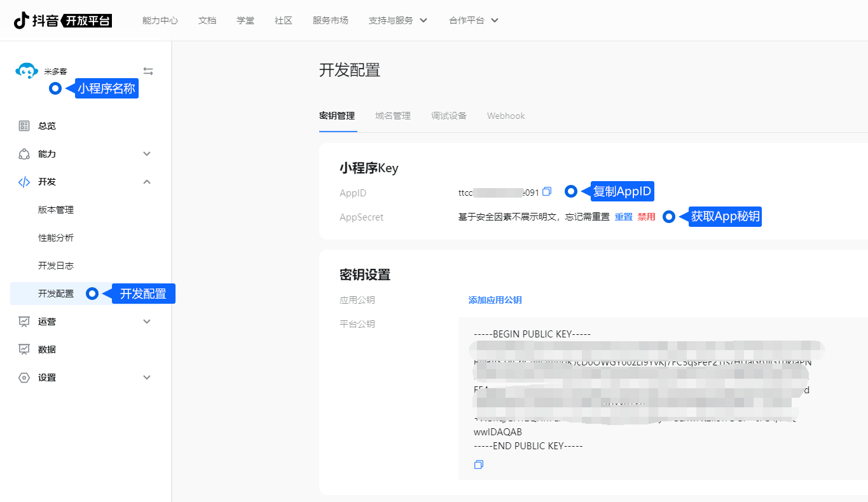
Task: Click the 禁用 link for AppSecret
Action: pos(646,217)
